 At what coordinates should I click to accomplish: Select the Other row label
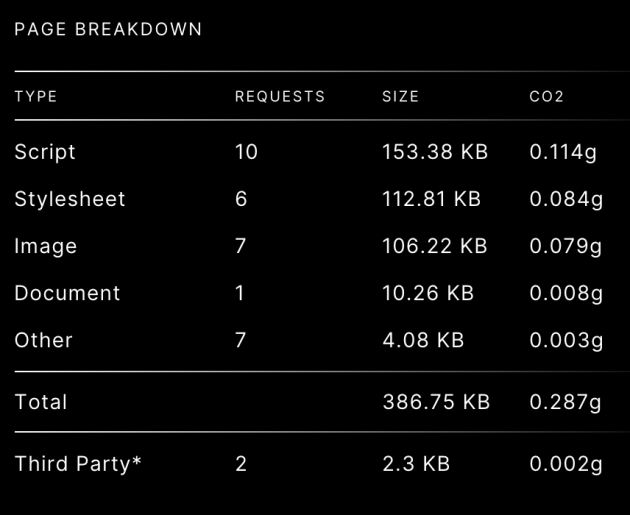(43, 340)
